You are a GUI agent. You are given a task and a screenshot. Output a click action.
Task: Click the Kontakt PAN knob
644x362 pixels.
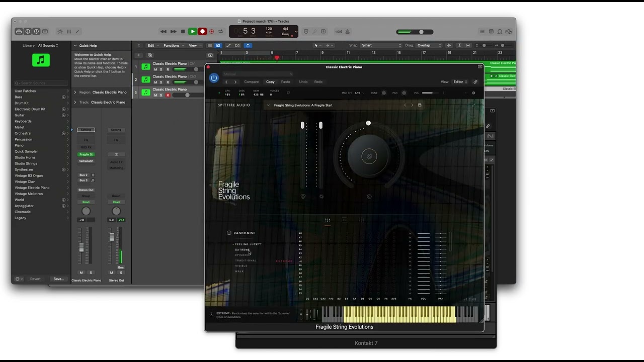click(x=404, y=93)
